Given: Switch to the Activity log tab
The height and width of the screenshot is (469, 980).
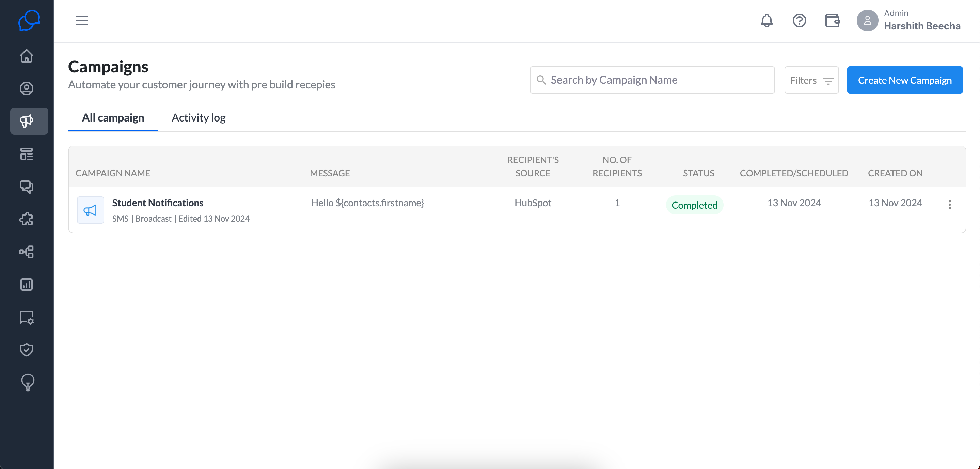Looking at the screenshot, I should [x=198, y=117].
